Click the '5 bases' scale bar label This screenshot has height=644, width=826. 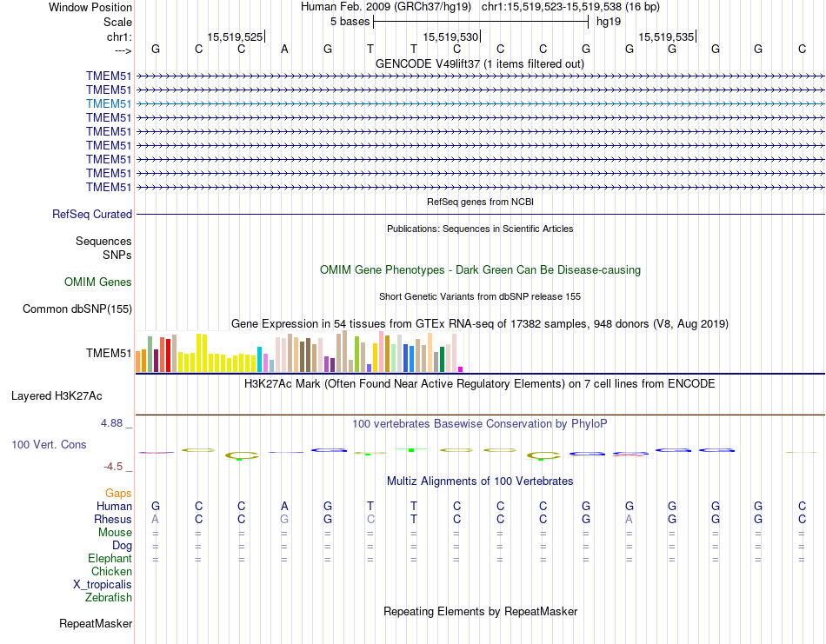[350, 22]
